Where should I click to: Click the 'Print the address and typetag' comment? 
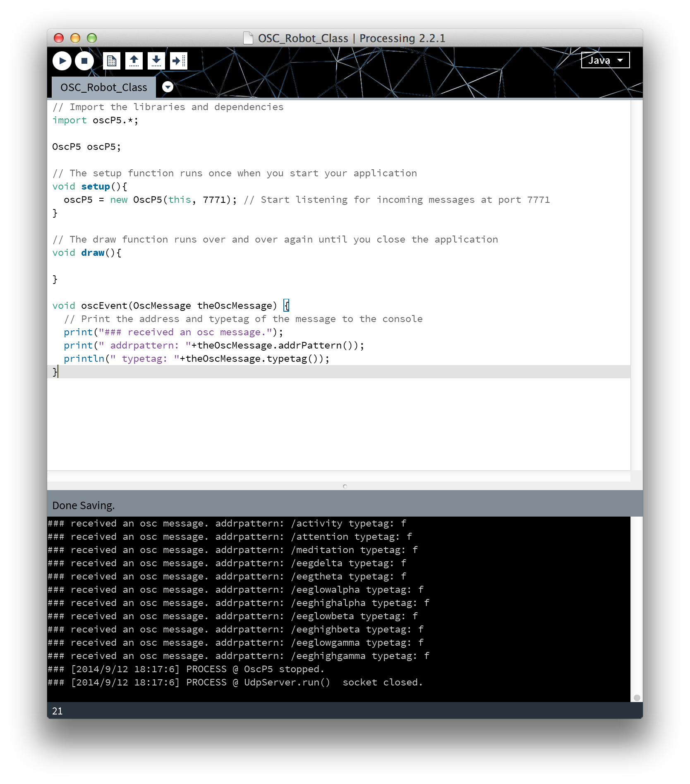(x=243, y=319)
